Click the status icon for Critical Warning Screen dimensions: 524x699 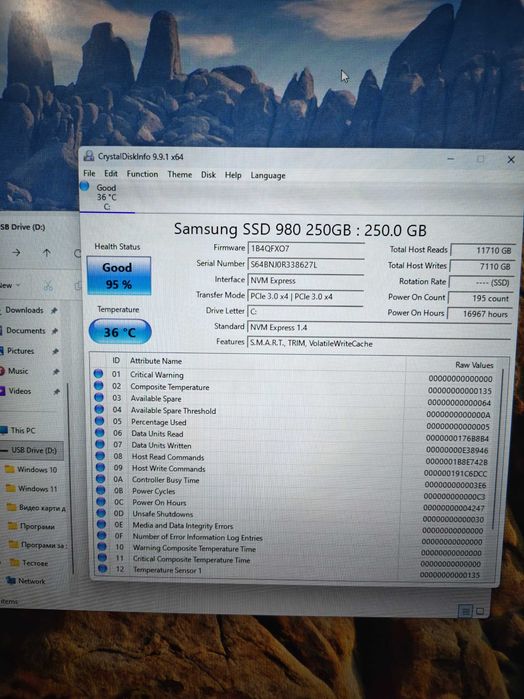pos(98,374)
